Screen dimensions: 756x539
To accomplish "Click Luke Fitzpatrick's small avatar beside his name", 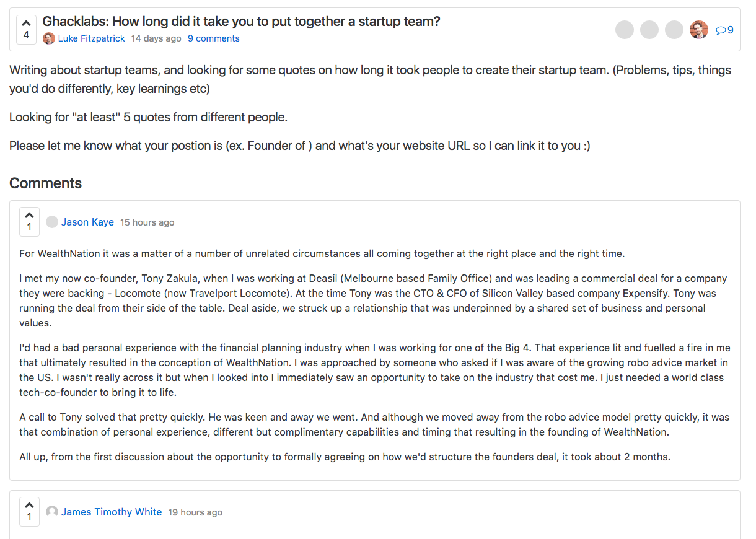I will 49,38.
